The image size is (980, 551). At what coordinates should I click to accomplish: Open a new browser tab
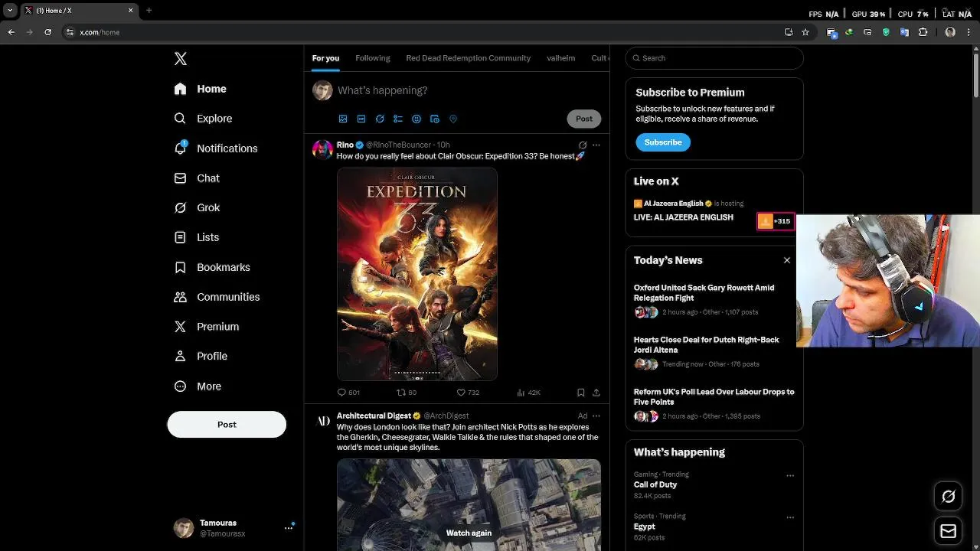pyautogui.click(x=149, y=11)
